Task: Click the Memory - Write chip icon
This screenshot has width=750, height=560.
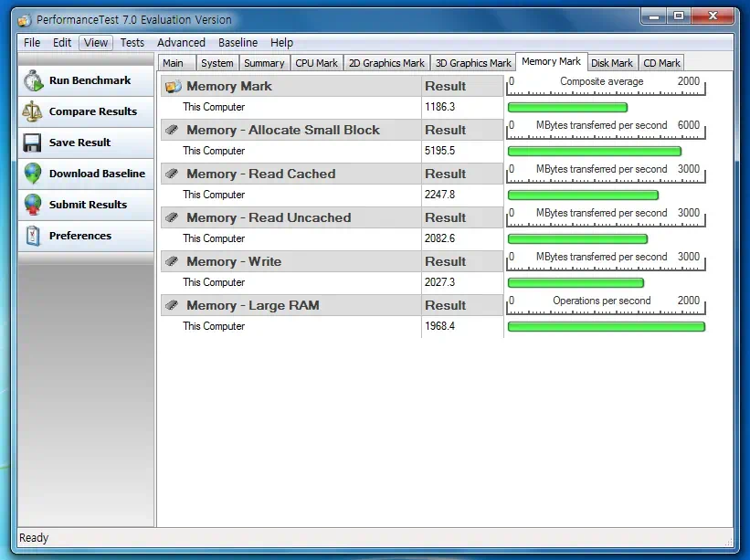Action: pyautogui.click(x=173, y=261)
